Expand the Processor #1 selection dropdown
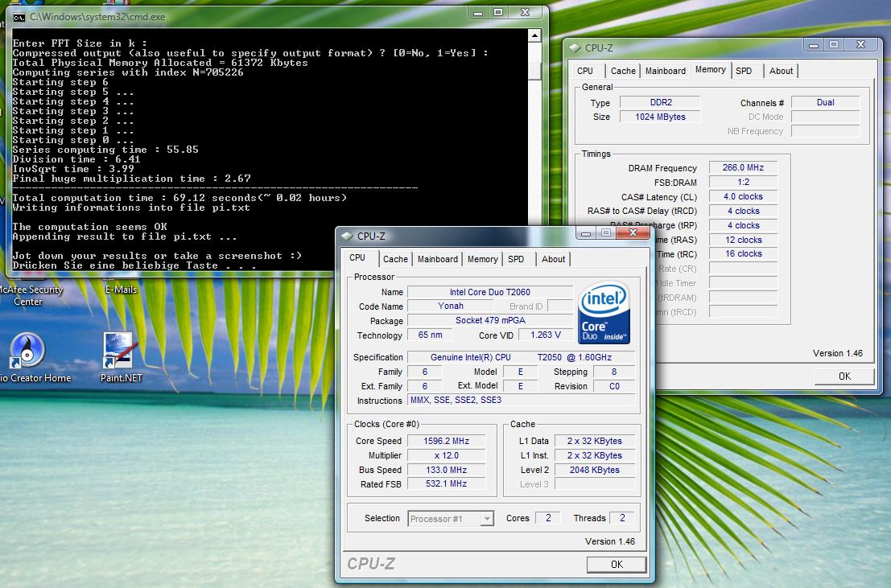The height and width of the screenshot is (588, 891). coord(486,519)
